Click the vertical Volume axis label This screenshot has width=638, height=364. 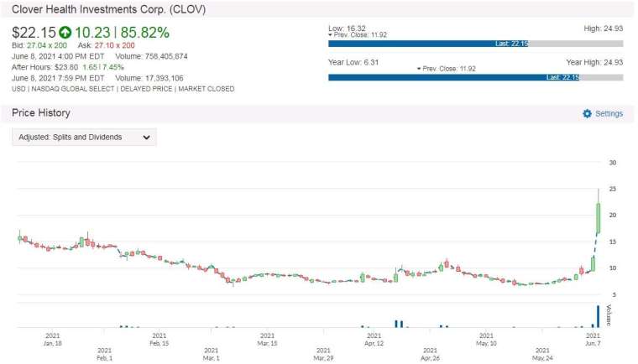coord(609,315)
